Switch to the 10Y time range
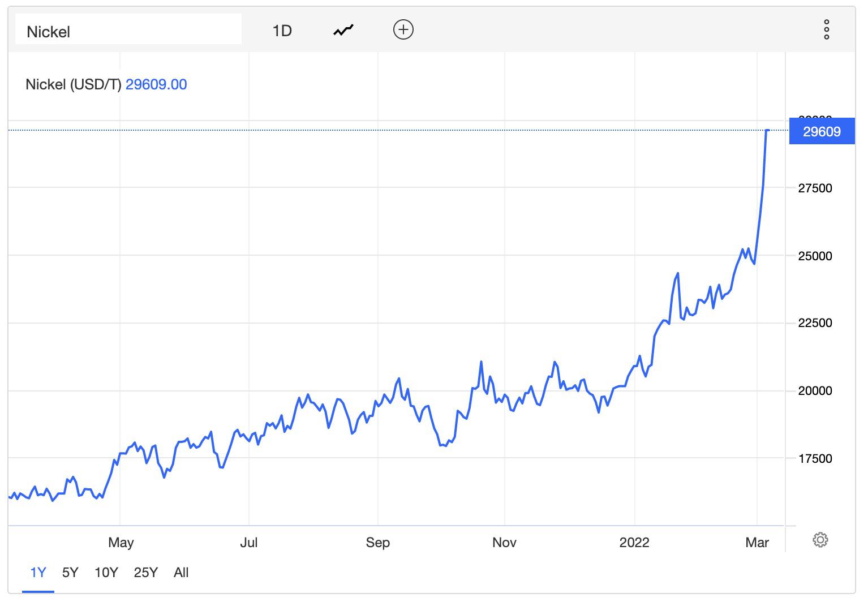Screen dimensions: 868x602 (106, 573)
